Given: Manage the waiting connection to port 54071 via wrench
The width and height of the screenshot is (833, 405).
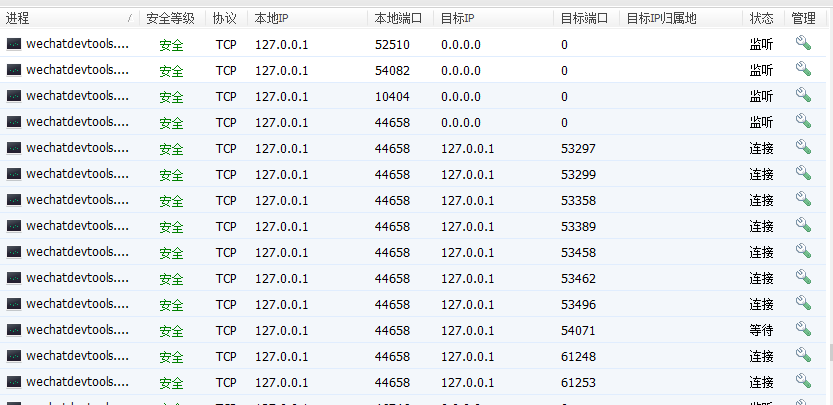Looking at the screenshot, I should [803, 330].
